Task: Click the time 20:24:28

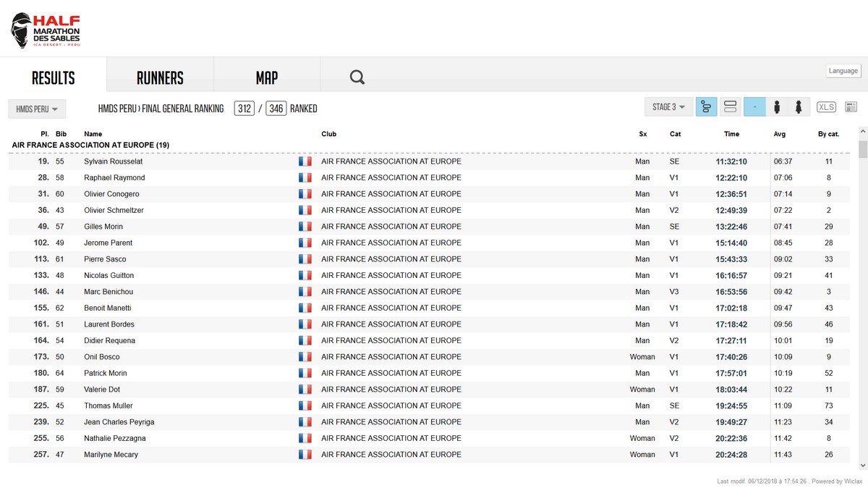Action: [731, 455]
